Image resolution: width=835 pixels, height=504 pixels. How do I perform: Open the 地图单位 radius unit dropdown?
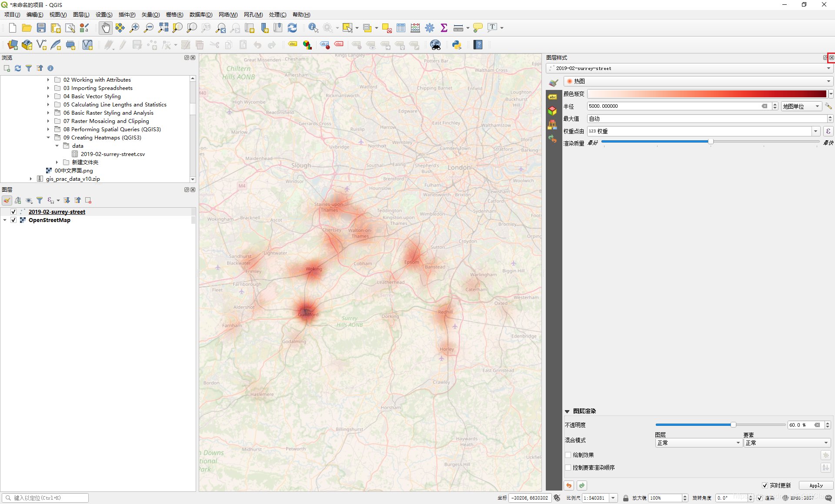pos(801,106)
